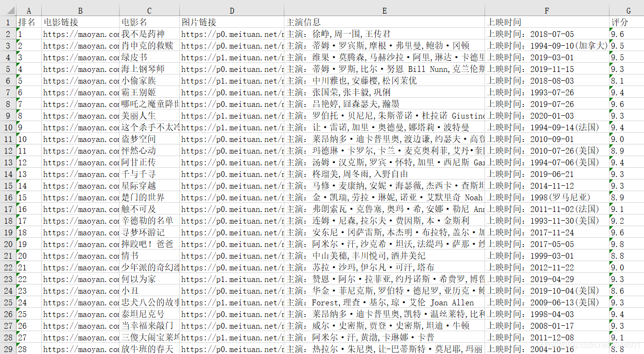Viewport: 644px width, 354px height.
Task: Select column A header
Action: pyautogui.click(x=29, y=10)
